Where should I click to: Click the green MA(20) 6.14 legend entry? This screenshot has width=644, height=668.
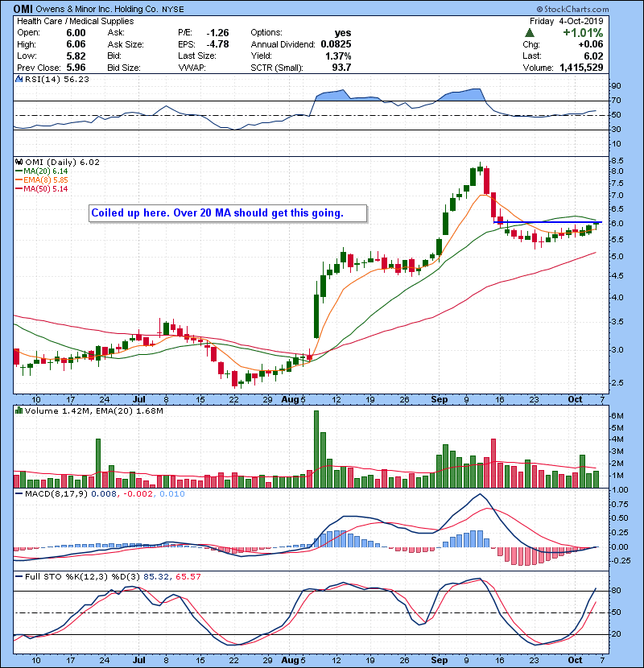click(42, 171)
